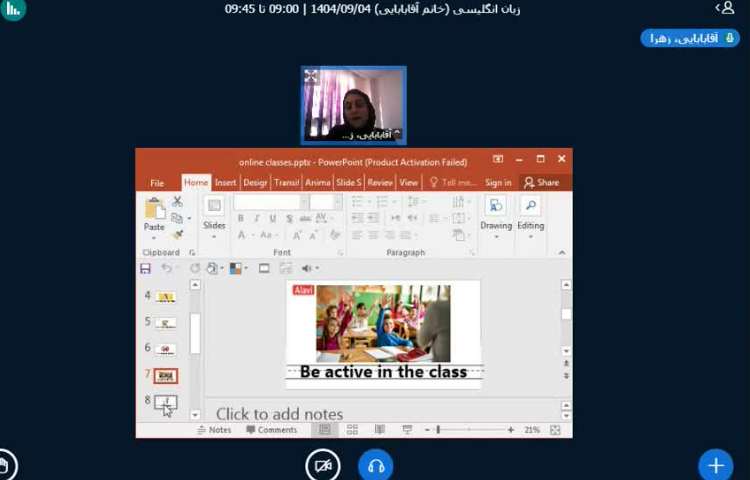The height and width of the screenshot is (480, 750).
Task: Start Slide Show from status bar icon
Action: point(406,430)
